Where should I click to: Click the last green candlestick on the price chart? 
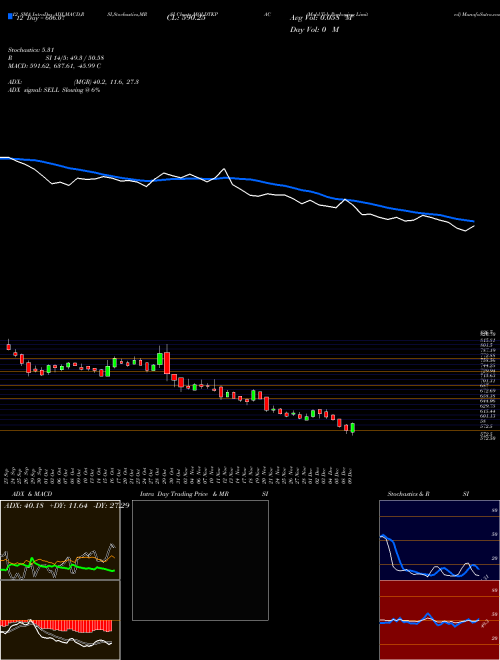(352, 428)
